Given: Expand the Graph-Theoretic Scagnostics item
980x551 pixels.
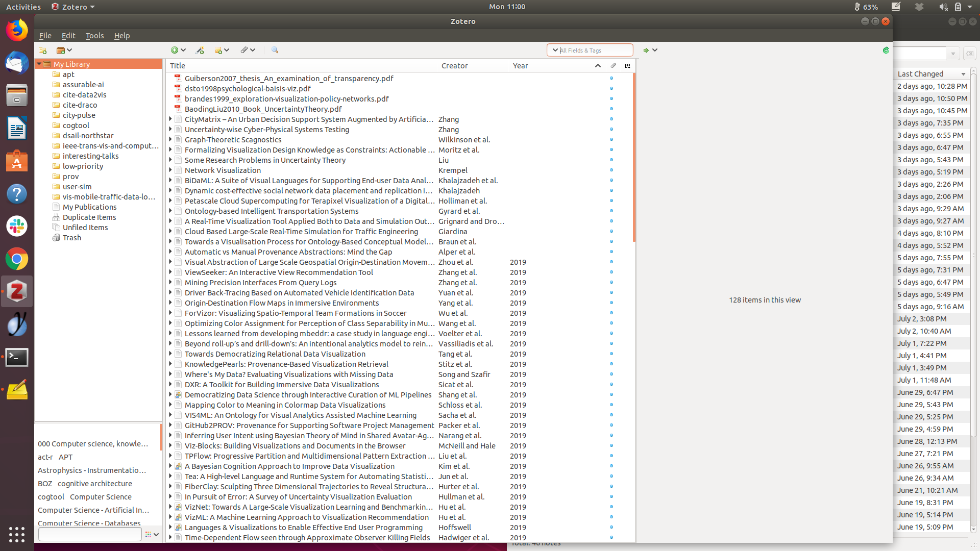Looking at the screenshot, I should tap(170, 139).
